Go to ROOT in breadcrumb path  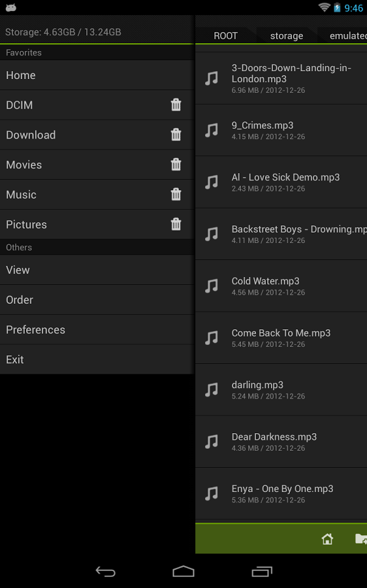pos(226,36)
